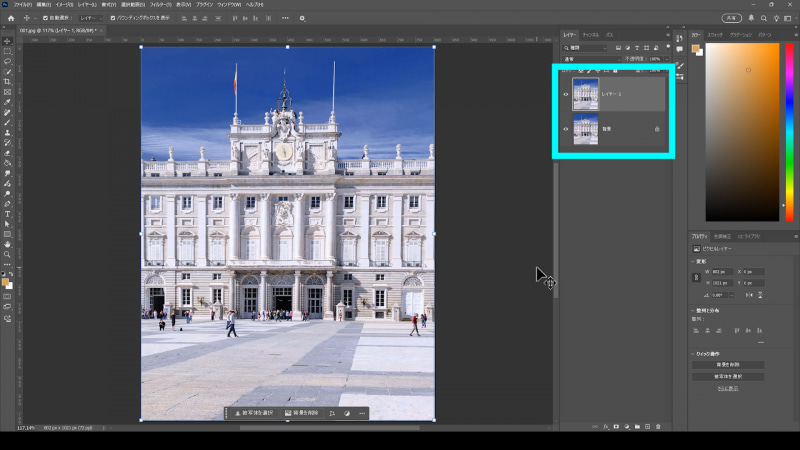The image size is (800, 450).
Task: Hide レイヤー 1 using eye icon
Action: click(x=566, y=95)
